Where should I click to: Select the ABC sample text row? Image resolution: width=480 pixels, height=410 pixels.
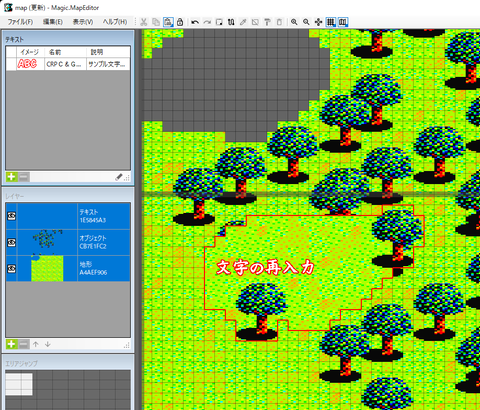point(68,64)
